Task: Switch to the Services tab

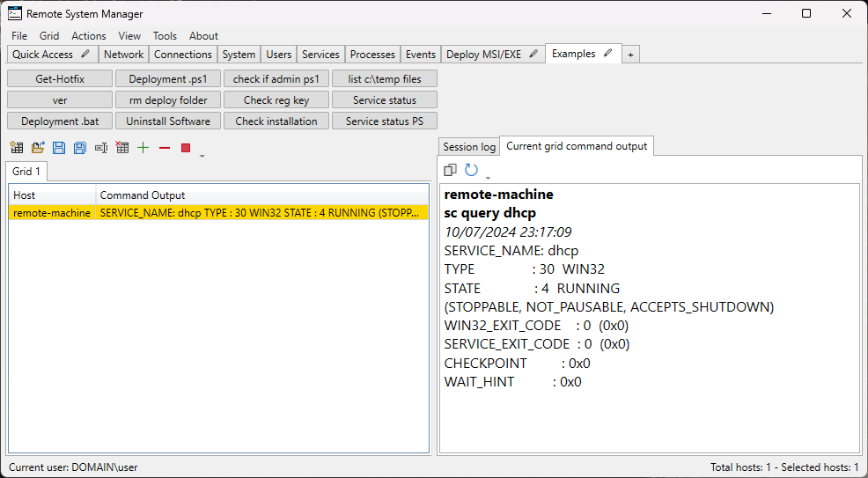Action: coord(321,55)
